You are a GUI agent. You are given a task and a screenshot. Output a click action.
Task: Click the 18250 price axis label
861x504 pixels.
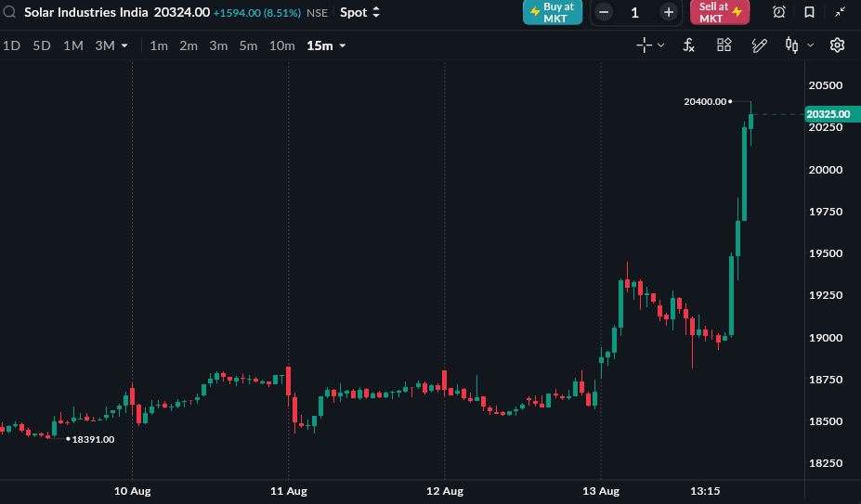[x=826, y=463]
